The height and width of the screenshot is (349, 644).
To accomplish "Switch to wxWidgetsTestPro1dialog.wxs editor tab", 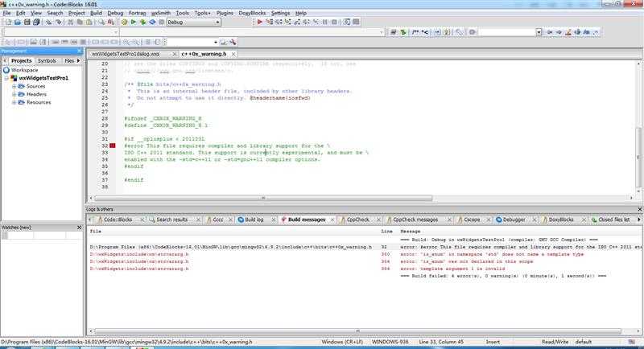I will click(x=126, y=54).
